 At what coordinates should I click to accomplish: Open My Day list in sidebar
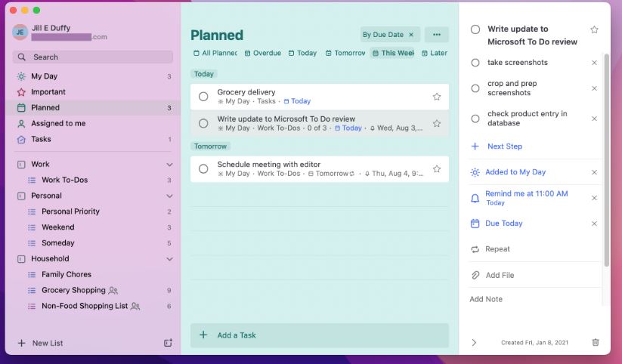click(93, 76)
